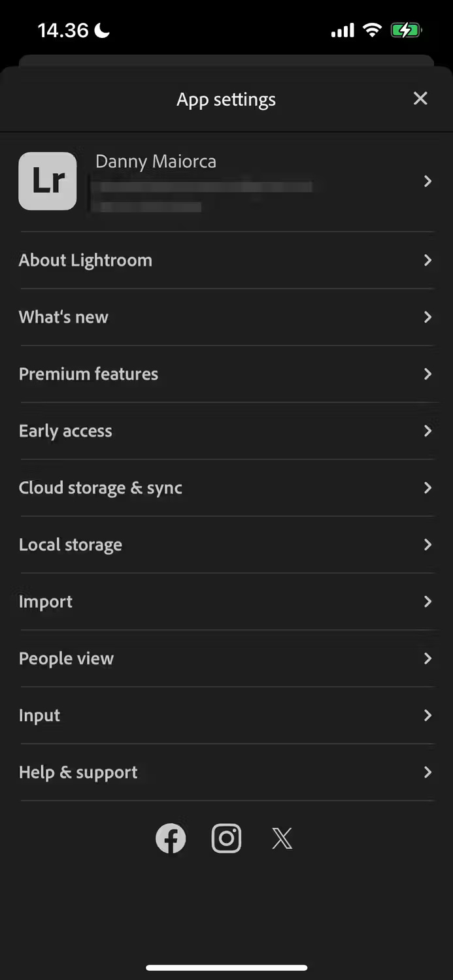Open Adobe's Facebook page

coord(171,838)
